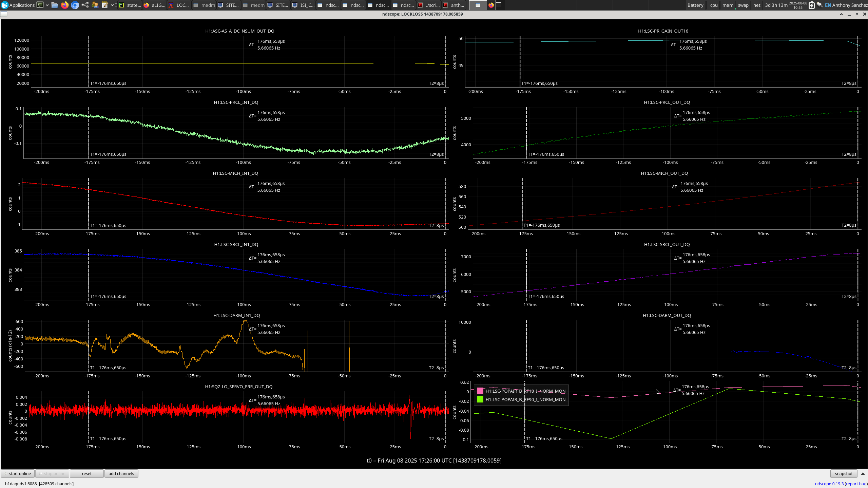Expand the terminal launcher dropdown arrow
Viewport: 868px width, 488px height.
point(47,5)
